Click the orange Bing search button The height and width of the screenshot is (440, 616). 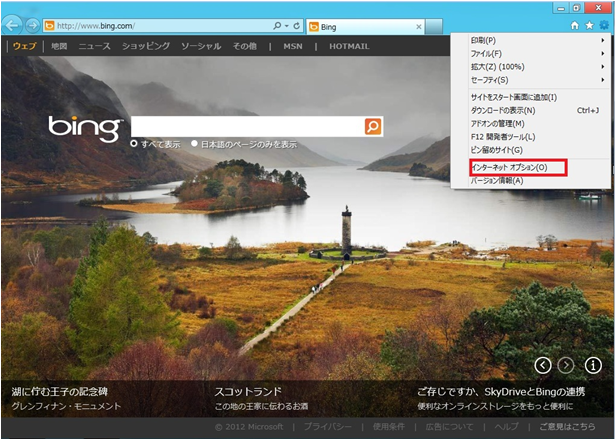point(373,126)
